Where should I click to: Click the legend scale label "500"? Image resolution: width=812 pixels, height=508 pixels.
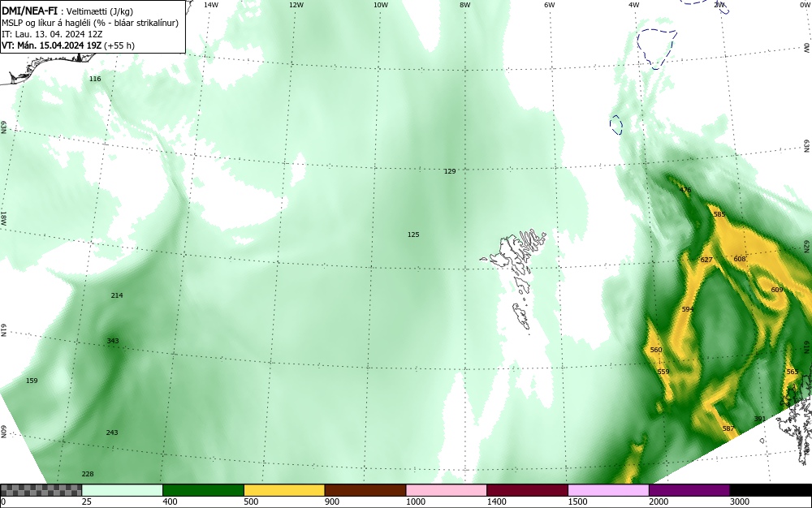tap(251, 502)
